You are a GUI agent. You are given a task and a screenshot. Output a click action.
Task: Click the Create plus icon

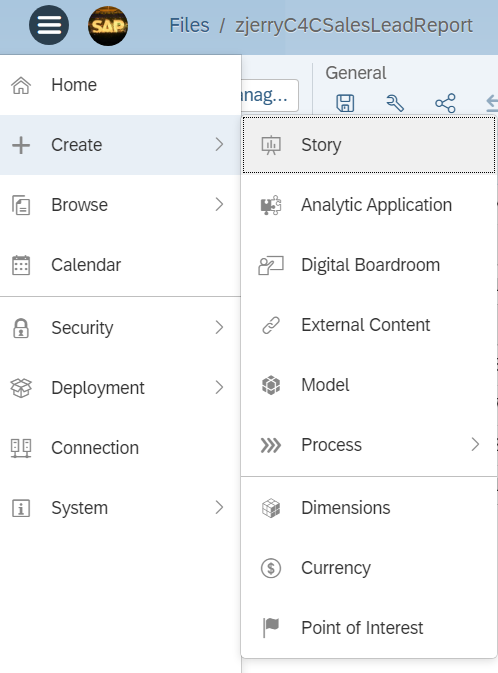pos(21,145)
